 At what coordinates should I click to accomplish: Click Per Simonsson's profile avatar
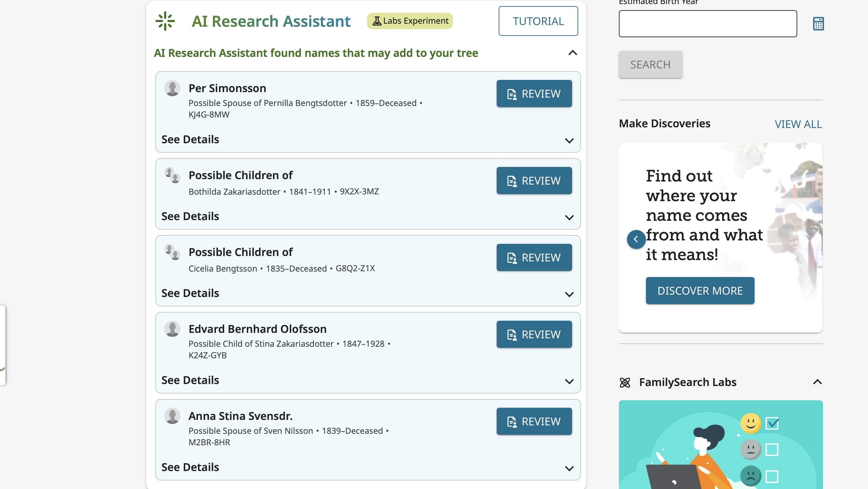173,88
